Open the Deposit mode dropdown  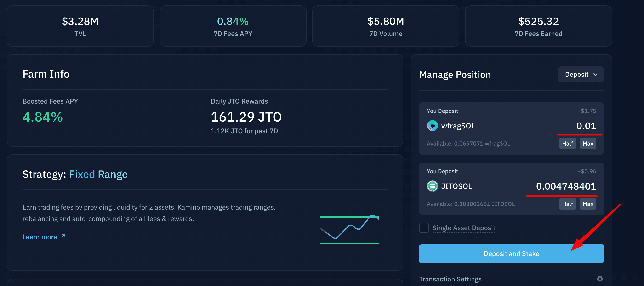[581, 74]
